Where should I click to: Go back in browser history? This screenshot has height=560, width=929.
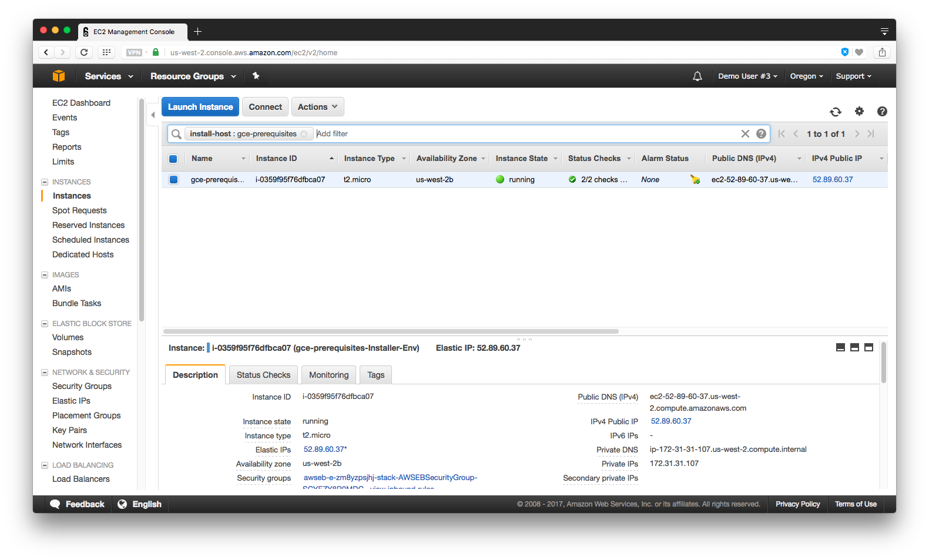(46, 52)
